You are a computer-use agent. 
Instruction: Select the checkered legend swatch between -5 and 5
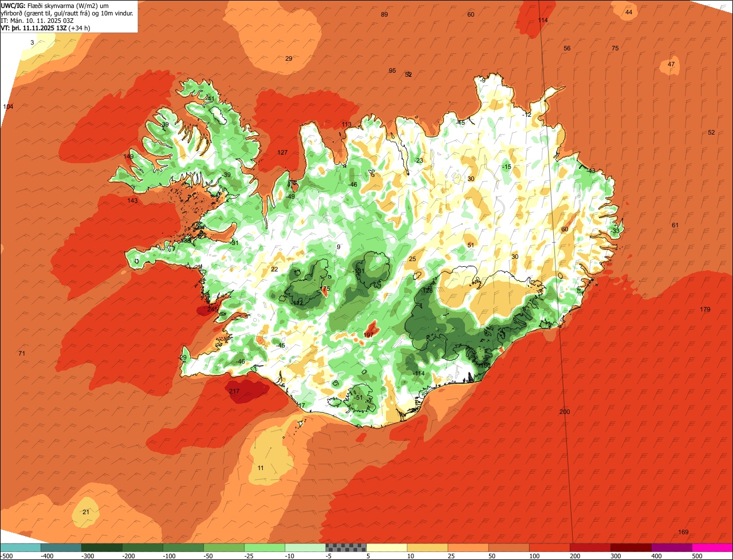pos(346,547)
